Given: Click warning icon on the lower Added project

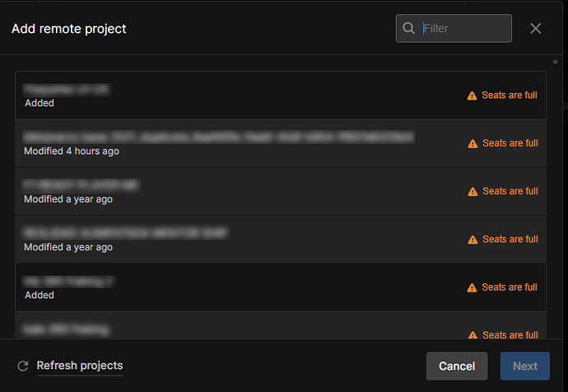Looking at the screenshot, I should point(473,287).
